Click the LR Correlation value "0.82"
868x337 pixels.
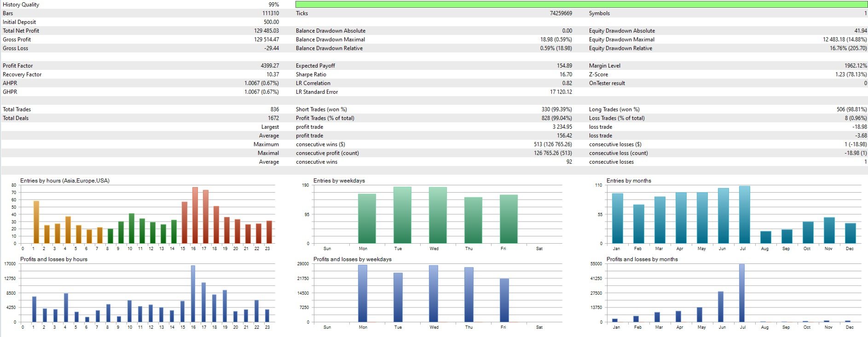click(567, 83)
